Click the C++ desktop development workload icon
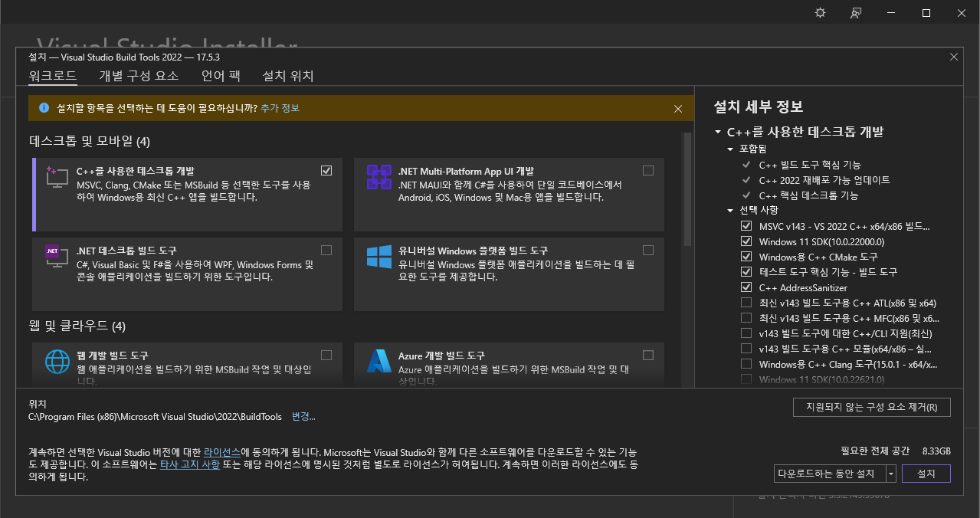Image resolution: width=980 pixels, height=518 pixels. tap(57, 177)
